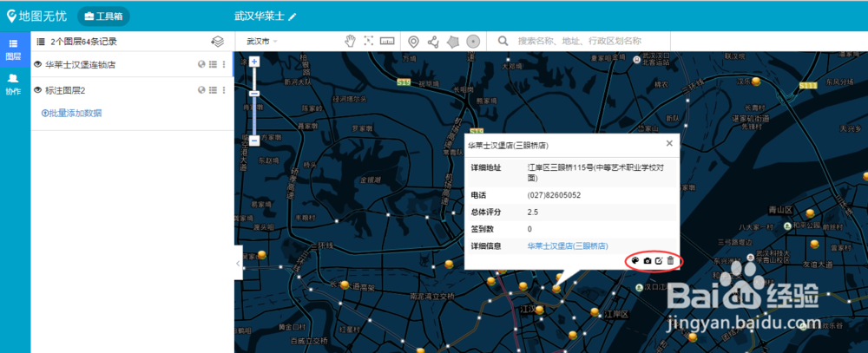Switch to the 协作 sidebar tab
This screenshot has width=868, height=353.
[x=13, y=84]
